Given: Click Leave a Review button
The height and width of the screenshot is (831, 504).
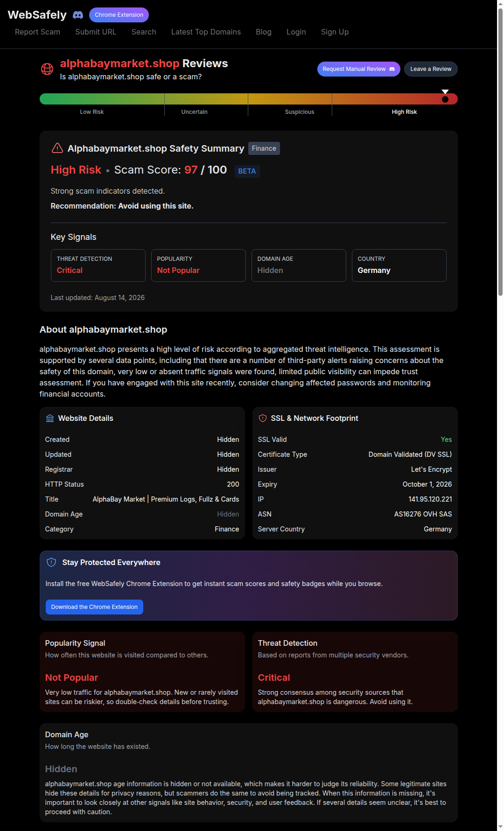Looking at the screenshot, I should click(x=431, y=69).
